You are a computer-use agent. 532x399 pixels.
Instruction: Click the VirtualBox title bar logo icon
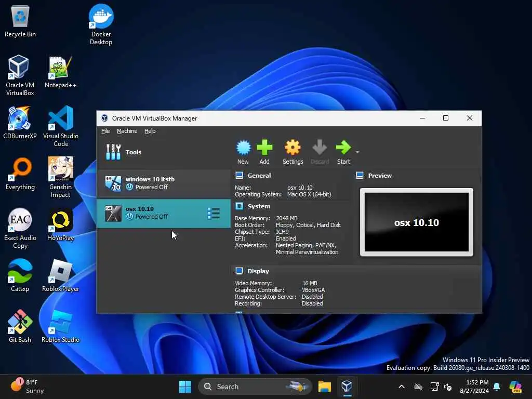click(104, 118)
